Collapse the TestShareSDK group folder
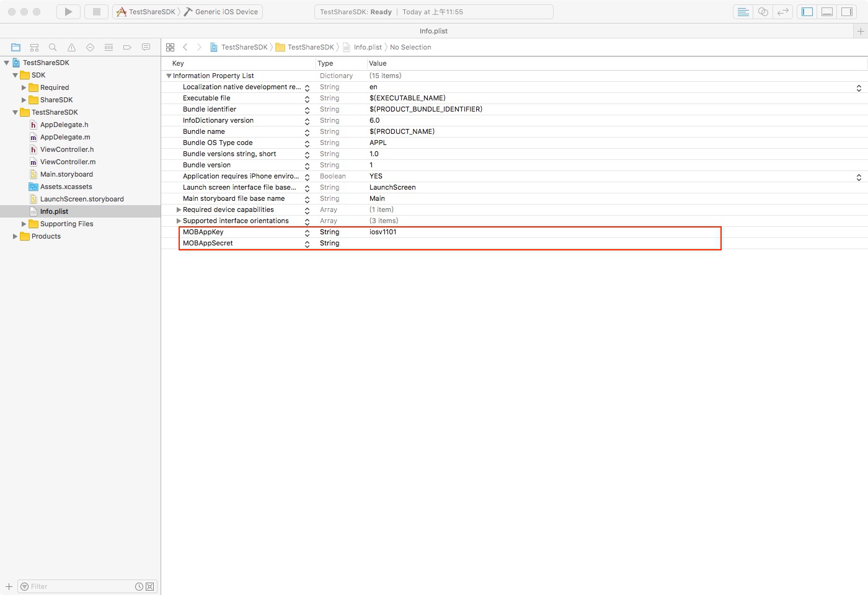Viewport: 868px width, 595px height. (x=15, y=112)
